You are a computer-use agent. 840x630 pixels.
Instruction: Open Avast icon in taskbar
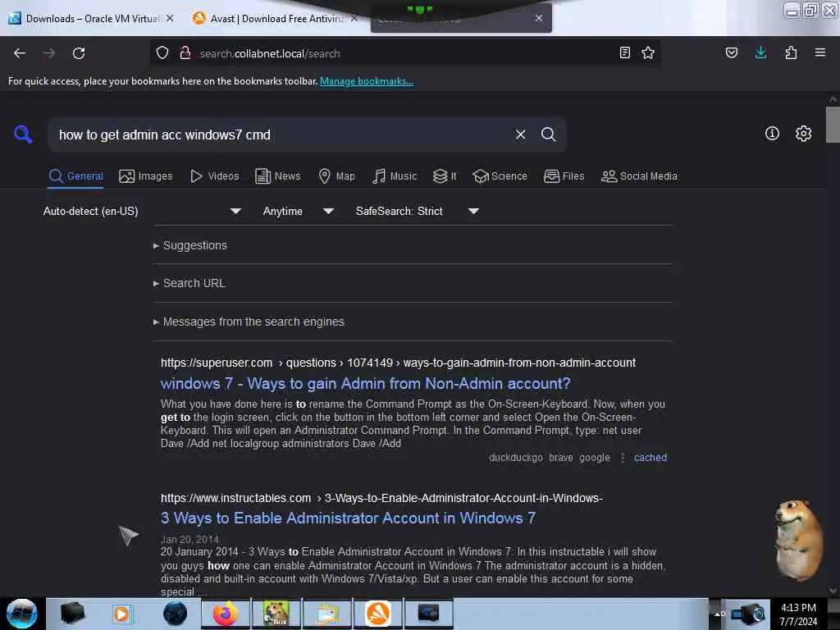point(377,614)
